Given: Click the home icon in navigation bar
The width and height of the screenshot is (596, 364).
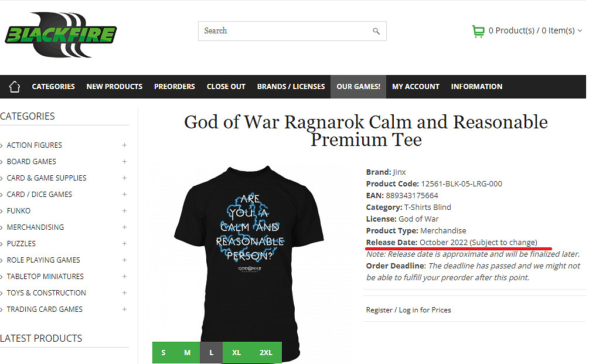Looking at the screenshot, I should 15,87.
